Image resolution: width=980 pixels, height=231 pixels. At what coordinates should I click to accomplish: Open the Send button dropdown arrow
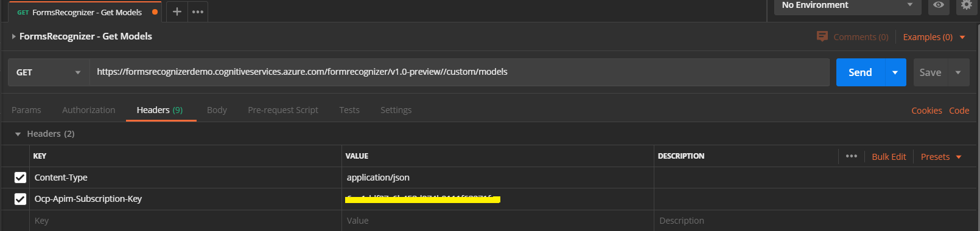[x=895, y=72]
